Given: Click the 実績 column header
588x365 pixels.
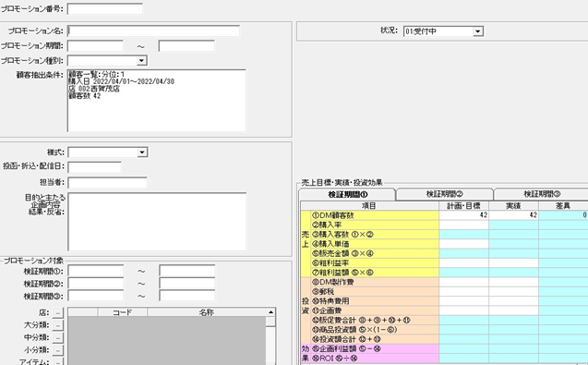Looking at the screenshot, I should [514, 206].
